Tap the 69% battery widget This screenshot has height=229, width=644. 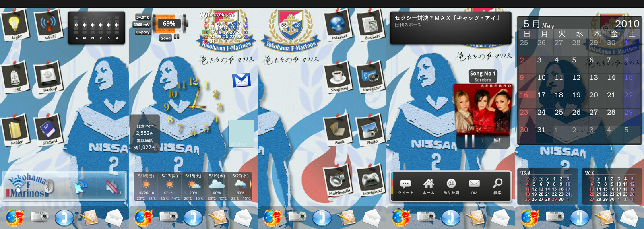[170, 24]
